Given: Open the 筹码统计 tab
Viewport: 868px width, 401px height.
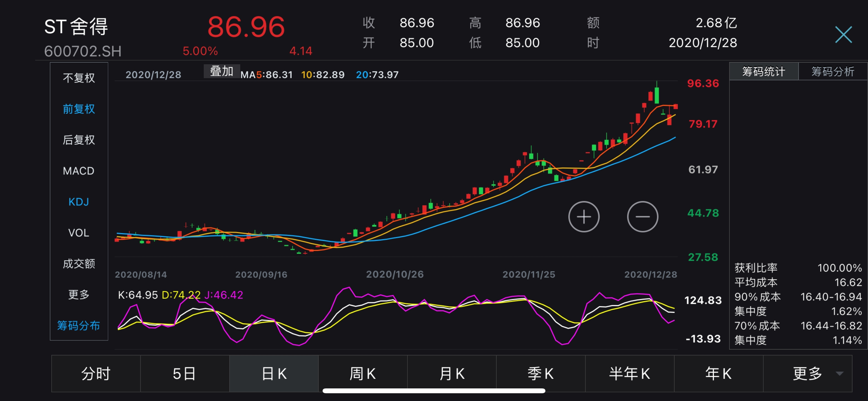Looking at the screenshot, I should click(x=764, y=71).
